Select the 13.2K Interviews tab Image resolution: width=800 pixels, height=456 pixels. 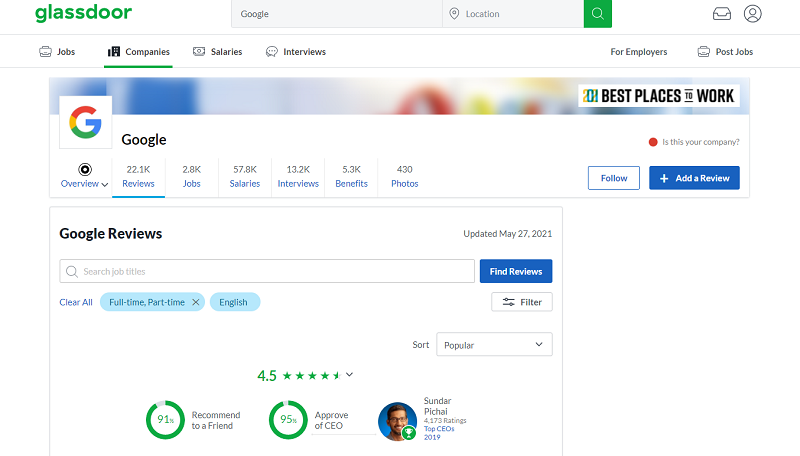[298, 176]
